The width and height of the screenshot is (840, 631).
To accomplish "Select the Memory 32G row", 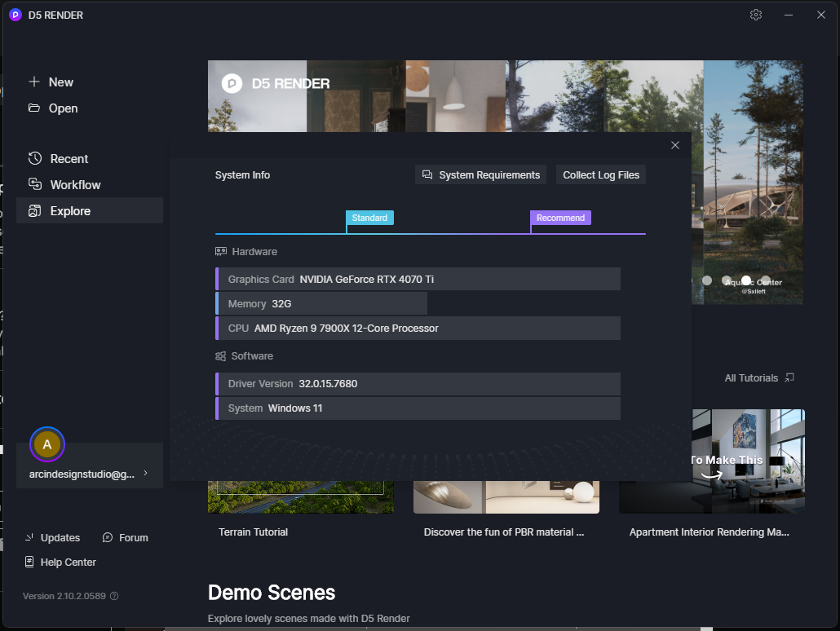I will point(321,304).
